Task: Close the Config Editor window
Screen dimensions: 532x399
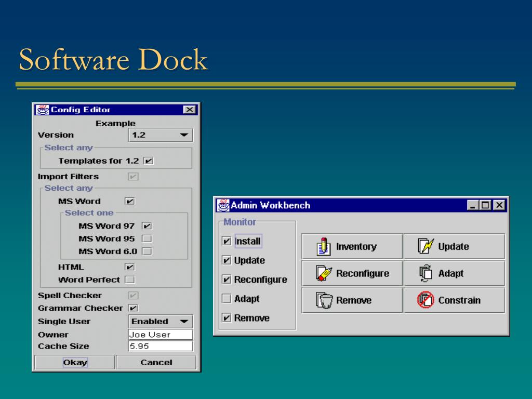Action: click(x=189, y=110)
